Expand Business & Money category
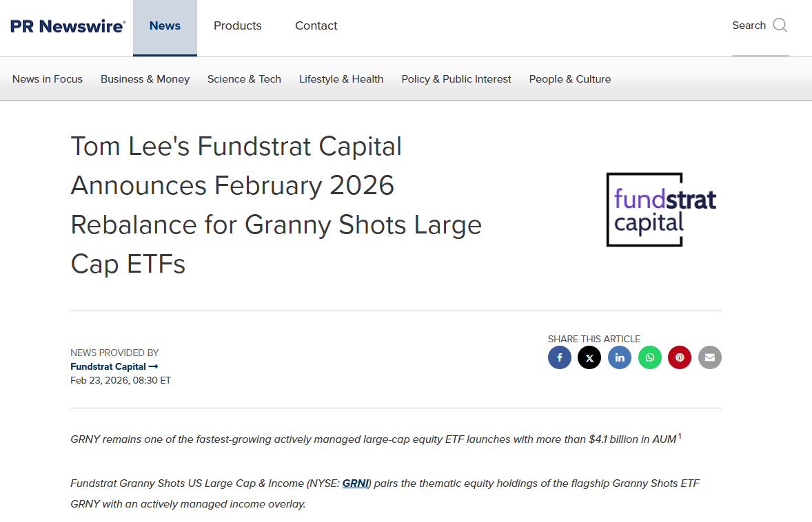Viewport: 812px width, 522px height. (145, 79)
